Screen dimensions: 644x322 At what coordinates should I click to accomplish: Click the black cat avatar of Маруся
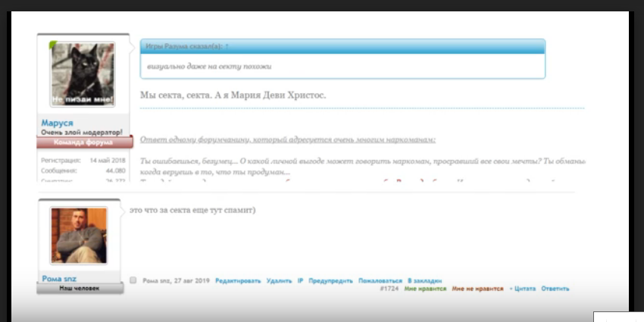[x=83, y=74]
